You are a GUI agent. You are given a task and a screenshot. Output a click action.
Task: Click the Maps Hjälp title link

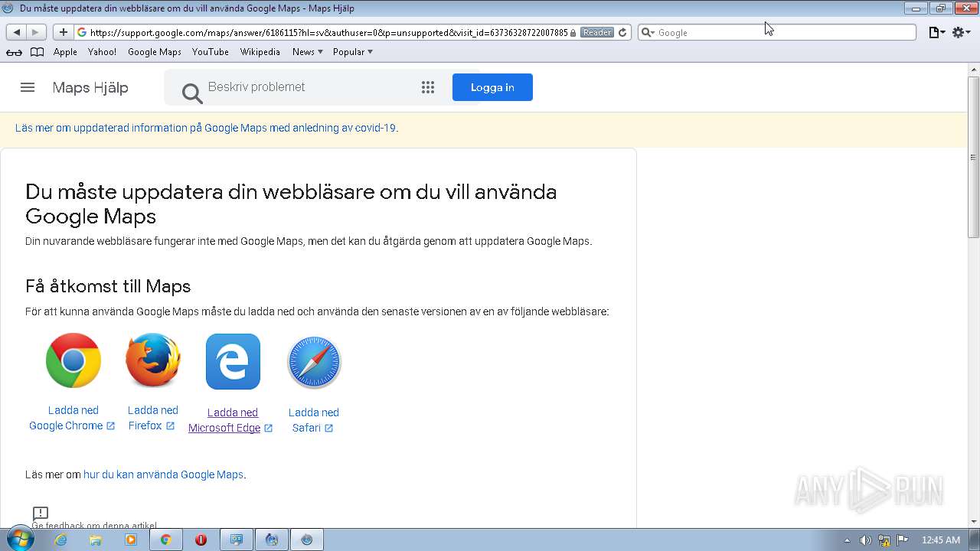[90, 88]
